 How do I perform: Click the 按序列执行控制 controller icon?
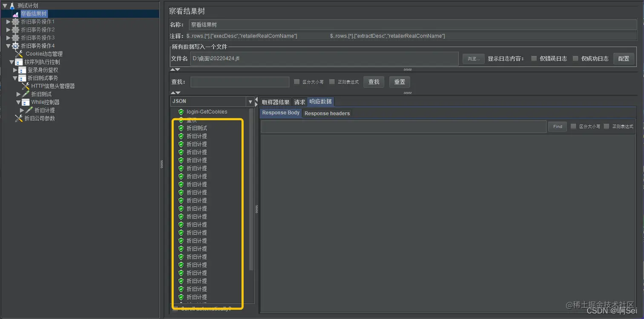point(19,62)
